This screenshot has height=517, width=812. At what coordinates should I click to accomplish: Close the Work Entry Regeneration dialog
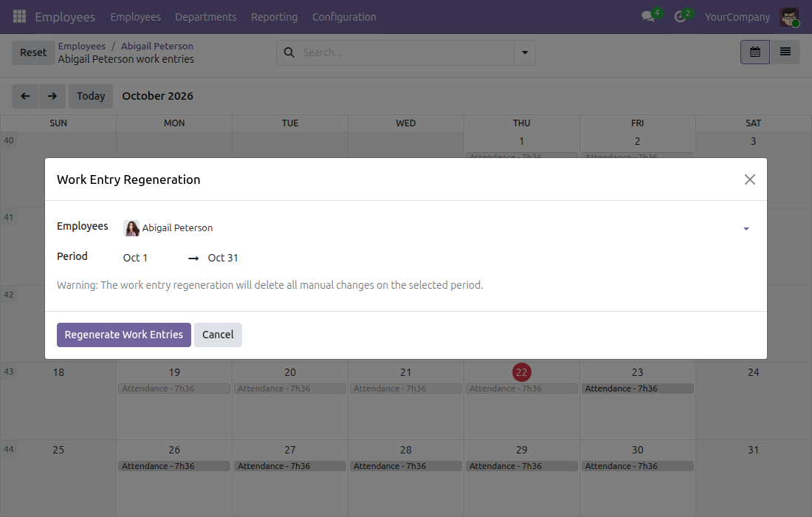[x=749, y=179]
